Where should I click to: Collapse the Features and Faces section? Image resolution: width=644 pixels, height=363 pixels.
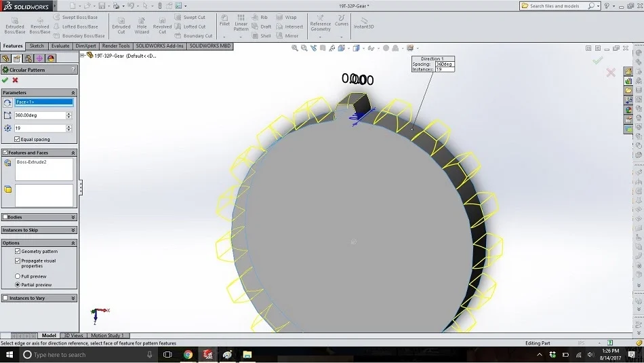(x=73, y=153)
